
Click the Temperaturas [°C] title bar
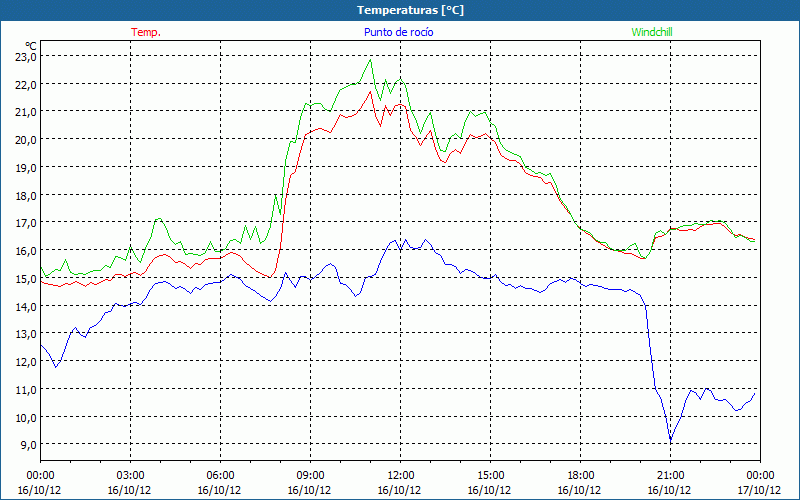(400, 10)
